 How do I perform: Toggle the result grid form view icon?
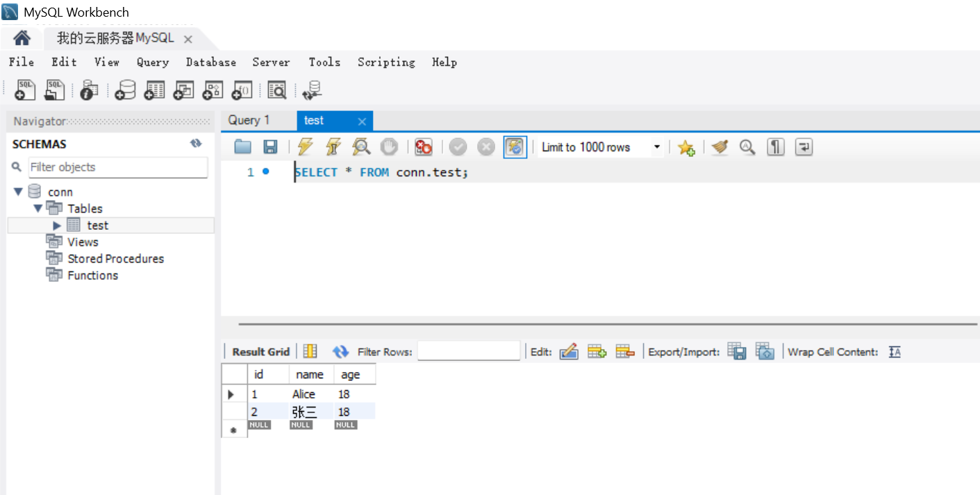point(310,351)
